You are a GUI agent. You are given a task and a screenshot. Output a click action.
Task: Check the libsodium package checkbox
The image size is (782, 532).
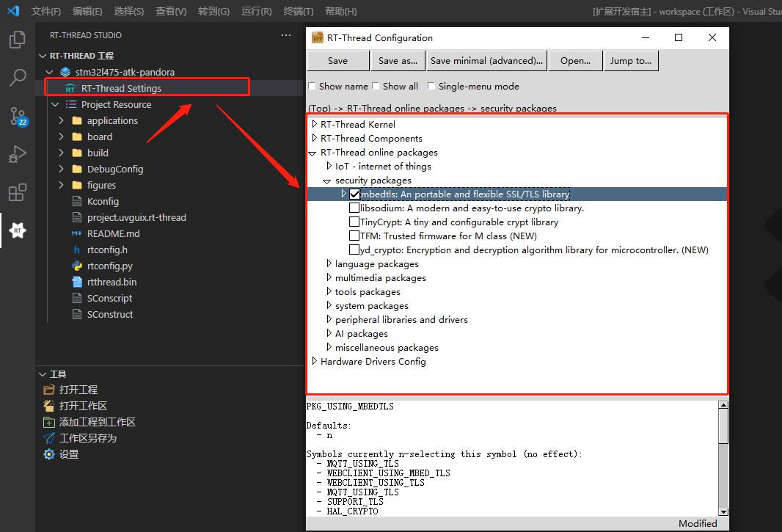pos(354,208)
